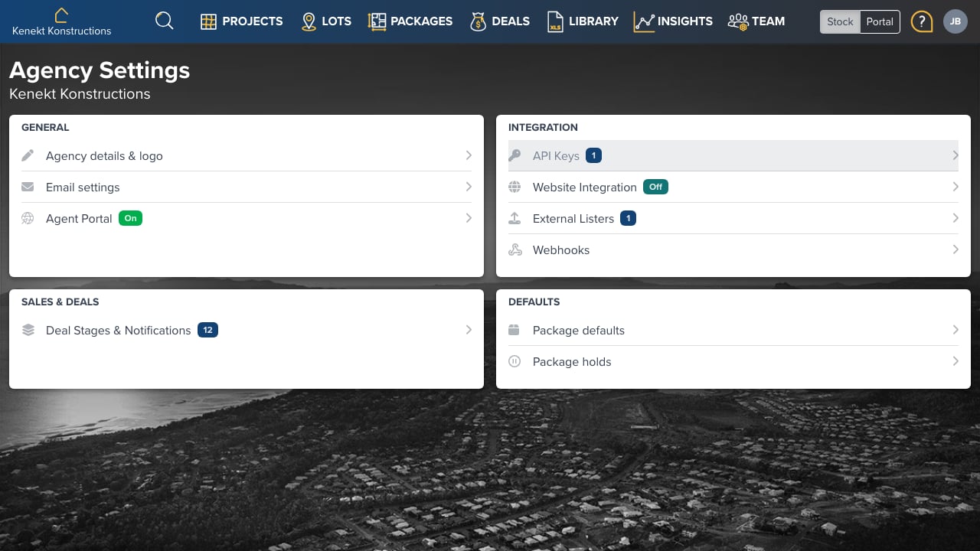Click the Deal Stages 12 badge
The height and width of the screenshot is (551, 980).
pyautogui.click(x=207, y=330)
